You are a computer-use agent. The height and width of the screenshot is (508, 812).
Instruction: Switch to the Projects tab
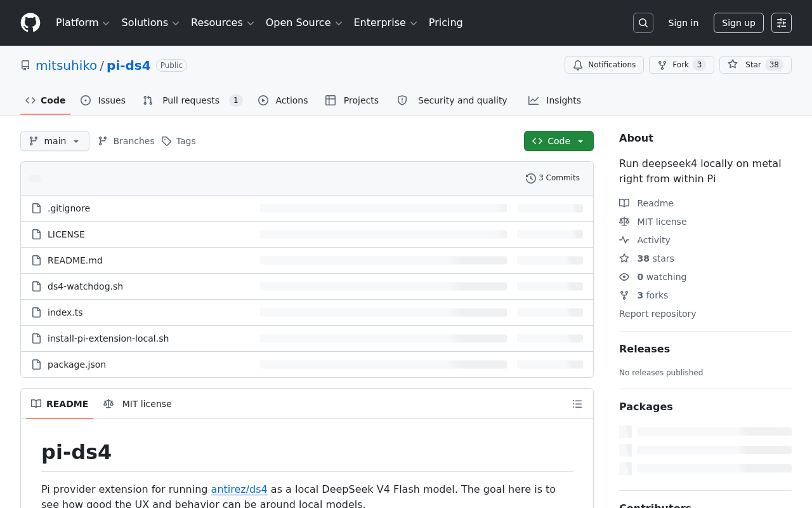point(352,100)
